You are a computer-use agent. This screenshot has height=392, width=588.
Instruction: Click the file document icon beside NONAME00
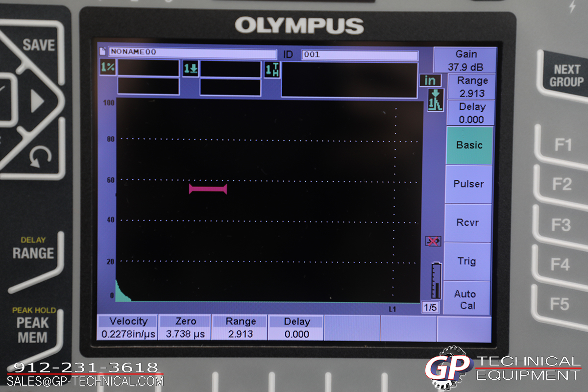[102, 51]
